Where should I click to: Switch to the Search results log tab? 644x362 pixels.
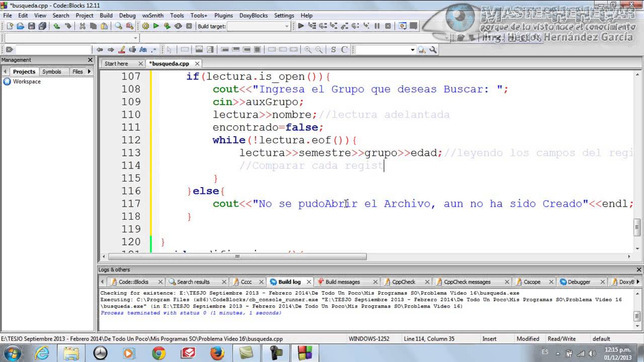point(193,282)
